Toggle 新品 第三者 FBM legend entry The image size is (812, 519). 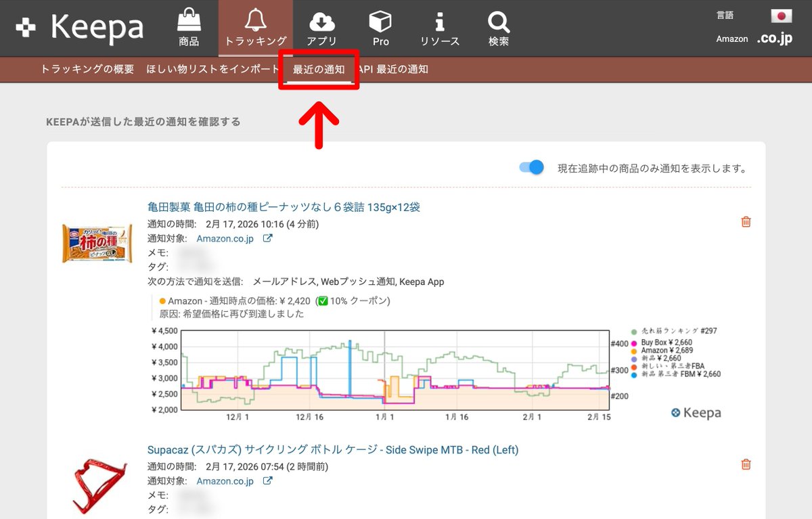pos(675,374)
